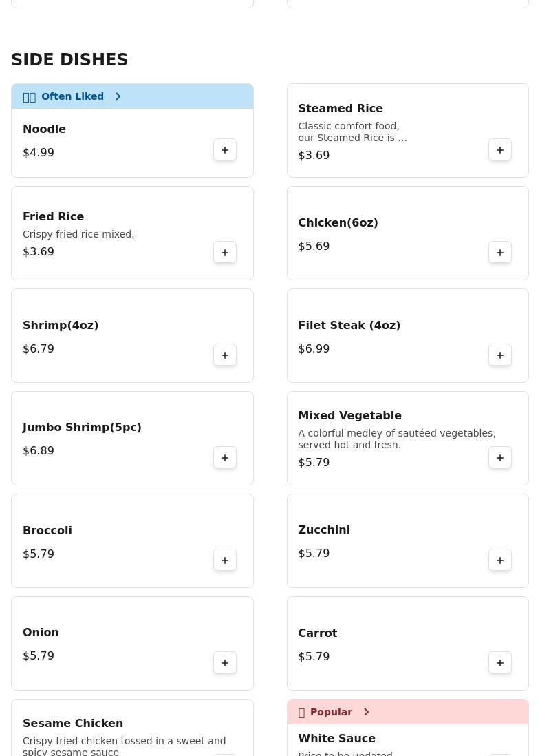This screenshot has height=756, width=540.
Task: Add Noodle to the order
Action: coord(225,150)
